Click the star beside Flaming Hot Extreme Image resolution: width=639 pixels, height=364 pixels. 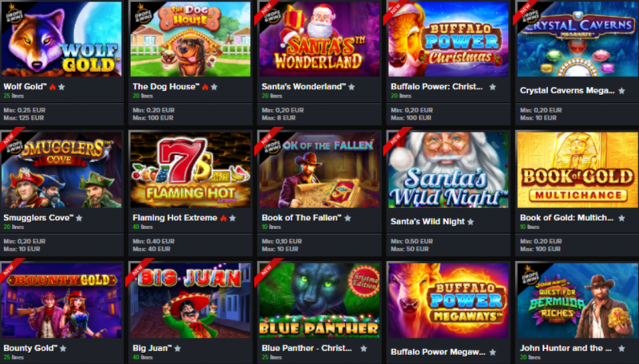coord(232,218)
